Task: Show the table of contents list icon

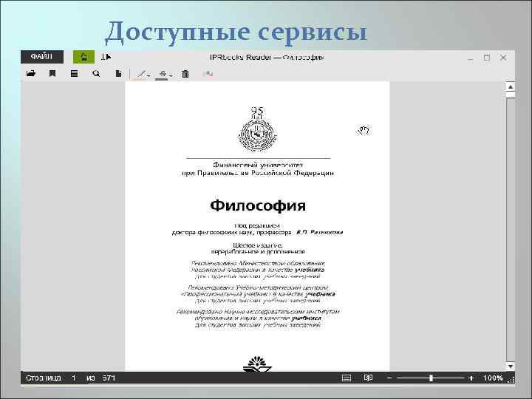Action: 75,73
